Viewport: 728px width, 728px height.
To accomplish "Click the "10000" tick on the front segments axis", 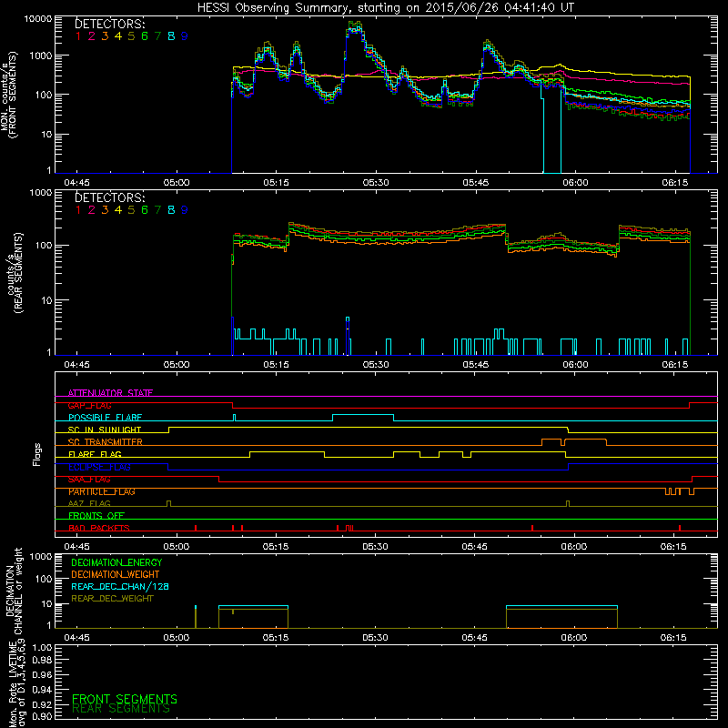I will point(38,19).
